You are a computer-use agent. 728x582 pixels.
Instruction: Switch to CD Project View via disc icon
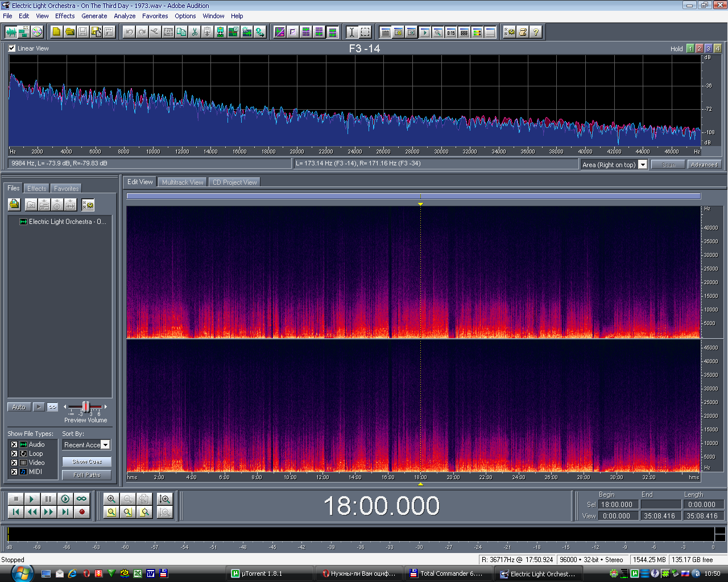pos(37,32)
